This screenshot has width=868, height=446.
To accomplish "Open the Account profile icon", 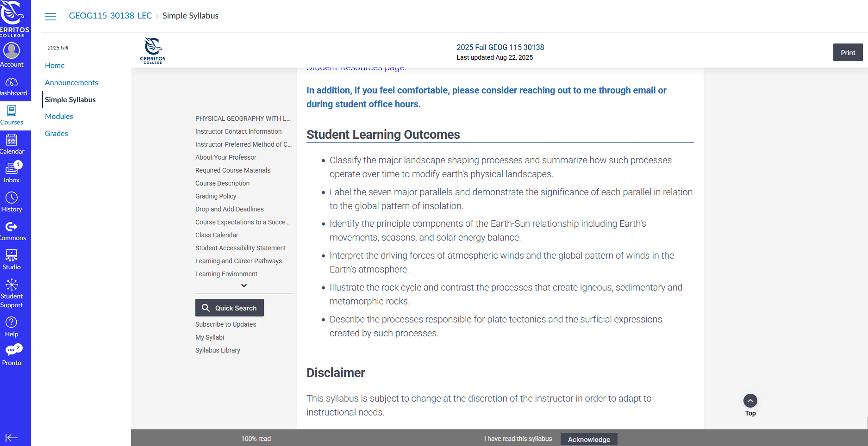I will pyautogui.click(x=12, y=50).
